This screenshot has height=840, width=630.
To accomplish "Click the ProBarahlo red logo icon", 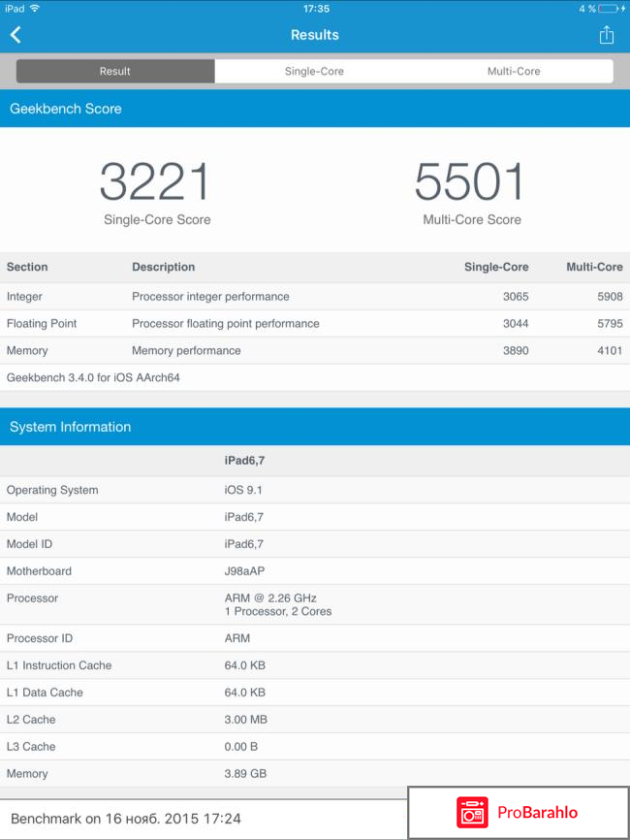I will coord(473,813).
